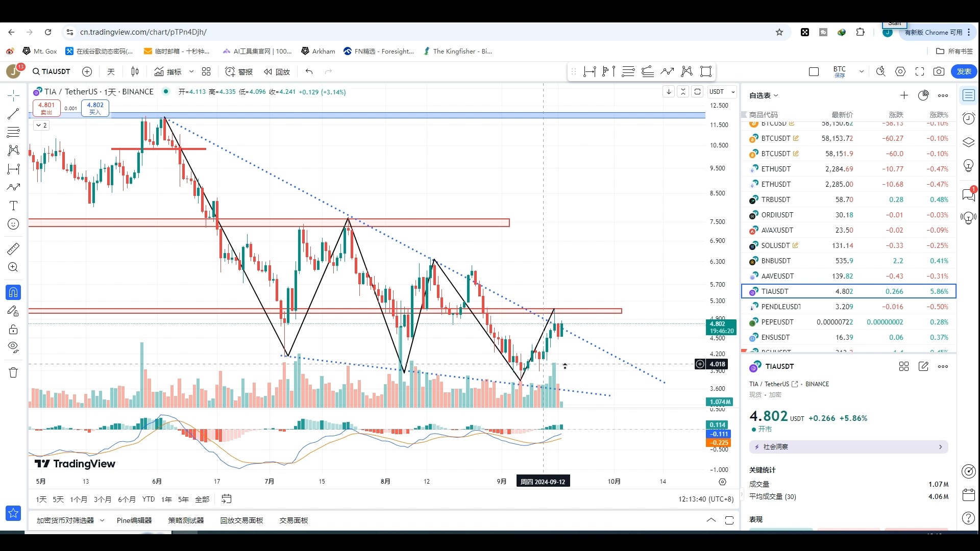Open the object tree layers sidebar icon
980x551 pixels.
pyautogui.click(x=968, y=142)
